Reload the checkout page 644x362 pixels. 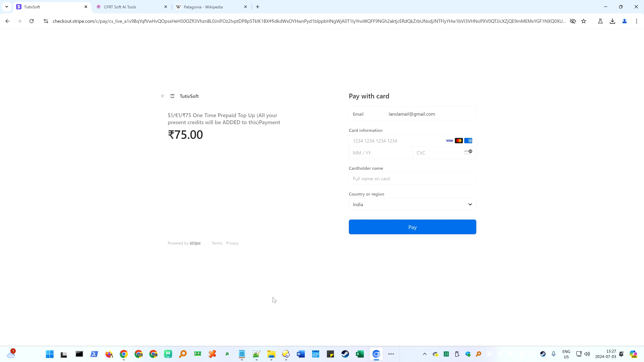coord(32,21)
